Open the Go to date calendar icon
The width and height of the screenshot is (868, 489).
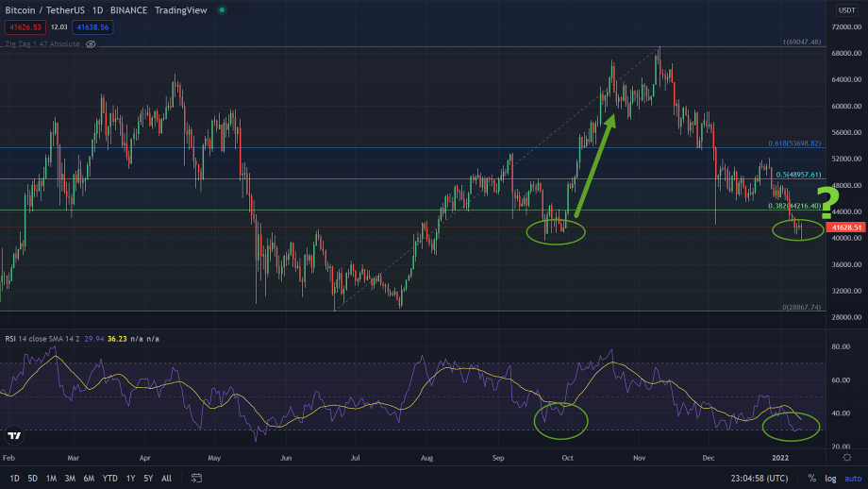click(x=197, y=478)
